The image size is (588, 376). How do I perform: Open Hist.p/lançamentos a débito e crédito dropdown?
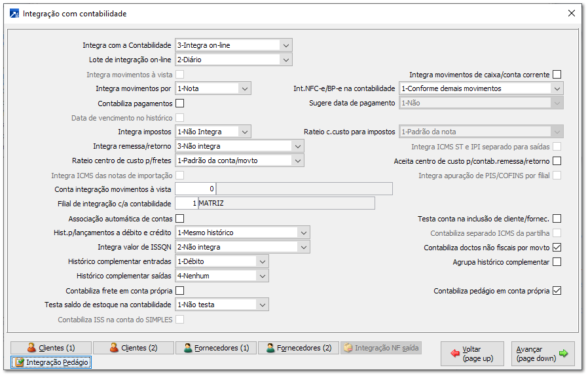[x=304, y=233]
